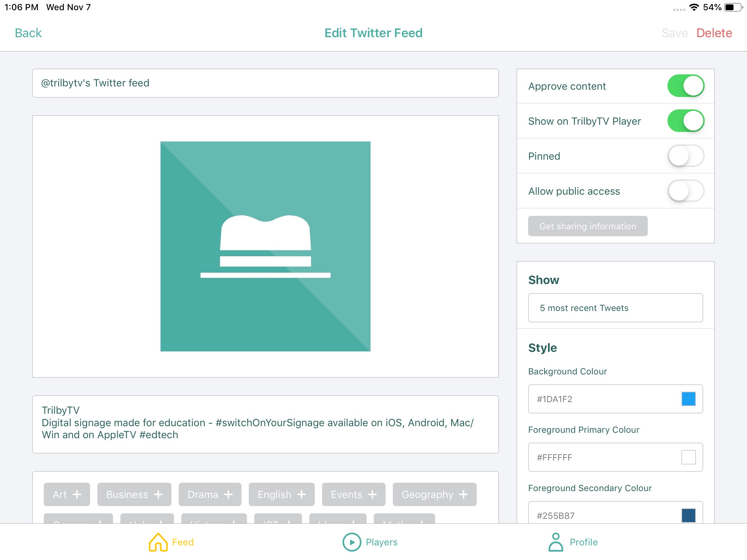Tap the Background Colour label
The image size is (747, 560).
(x=568, y=372)
